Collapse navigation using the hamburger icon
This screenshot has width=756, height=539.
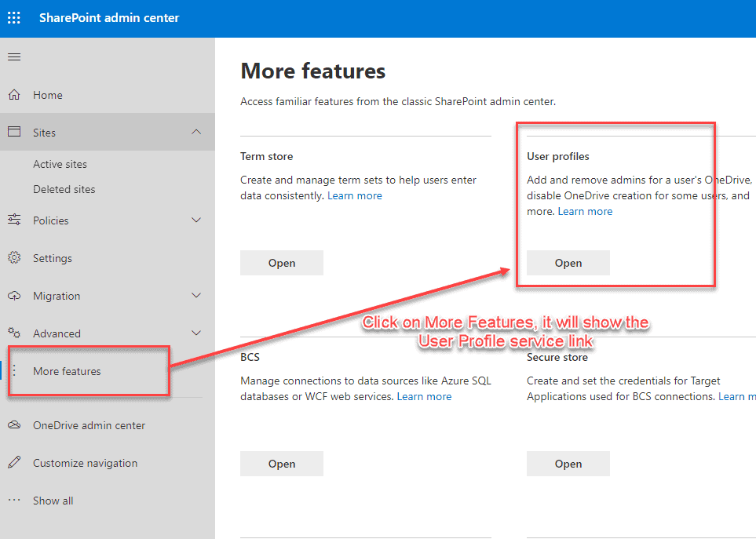coord(14,57)
